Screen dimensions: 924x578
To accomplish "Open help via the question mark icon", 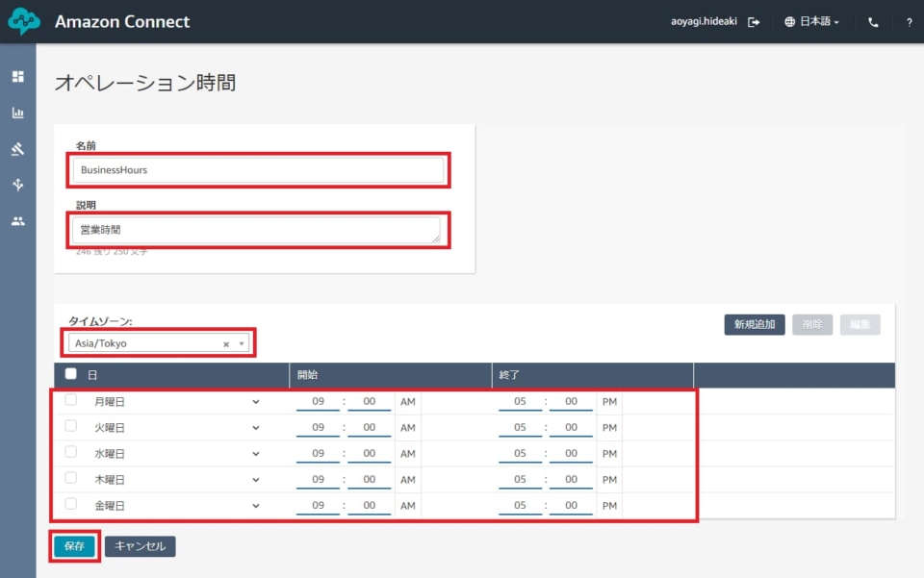I will point(909,21).
